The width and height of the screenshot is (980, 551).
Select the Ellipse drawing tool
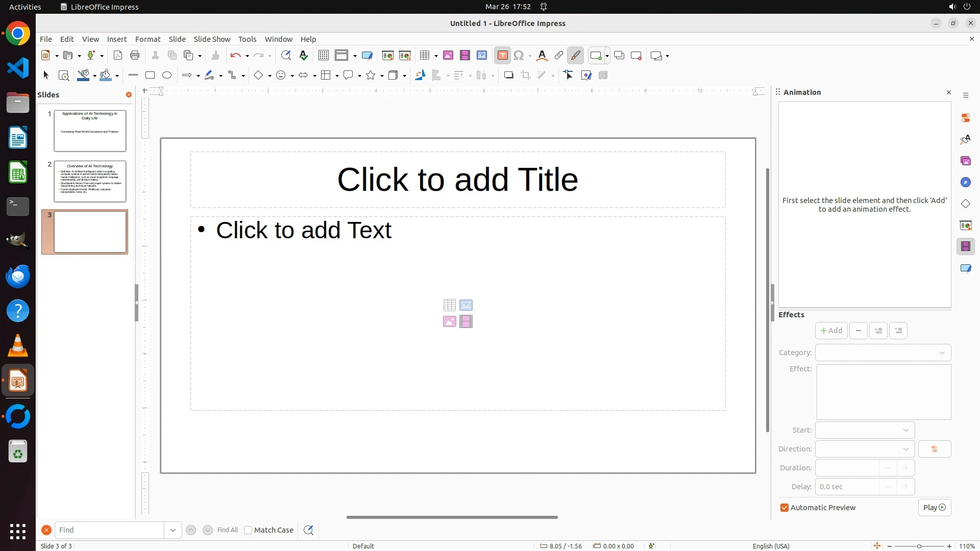pyautogui.click(x=167, y=76)
